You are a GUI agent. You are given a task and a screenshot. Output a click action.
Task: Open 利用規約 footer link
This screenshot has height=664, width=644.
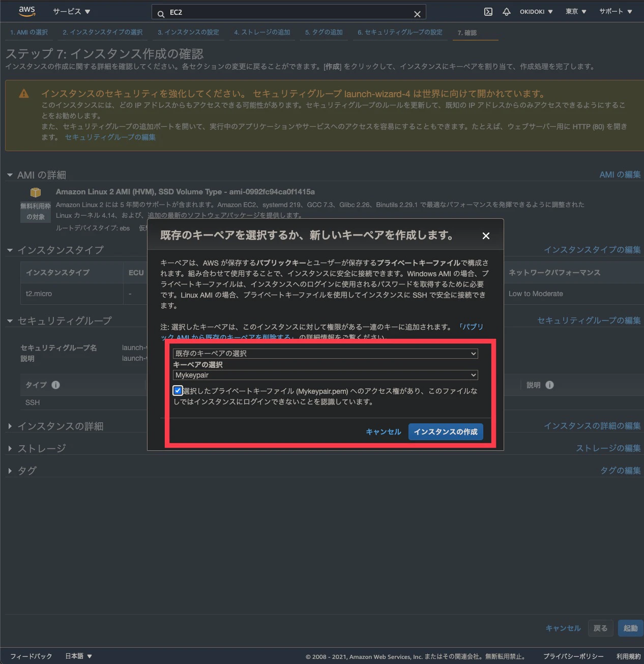pyautogui.click(x=629, y=656)
